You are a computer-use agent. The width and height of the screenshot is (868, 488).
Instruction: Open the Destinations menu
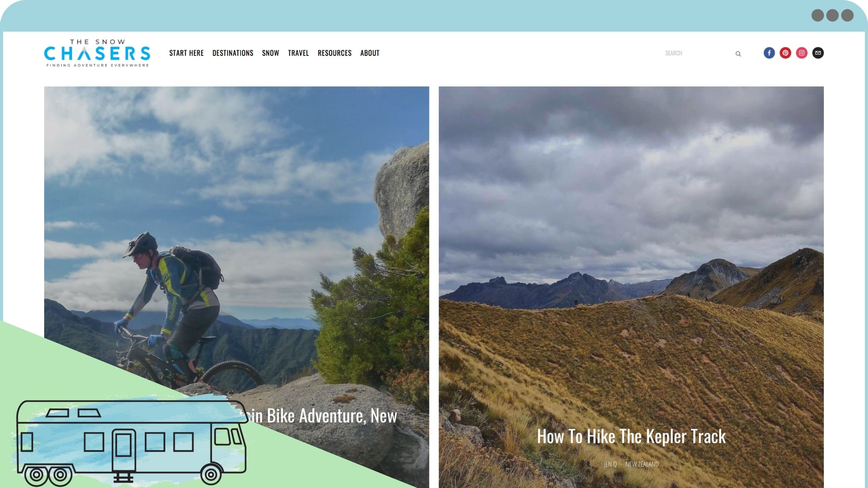(232, 53)
